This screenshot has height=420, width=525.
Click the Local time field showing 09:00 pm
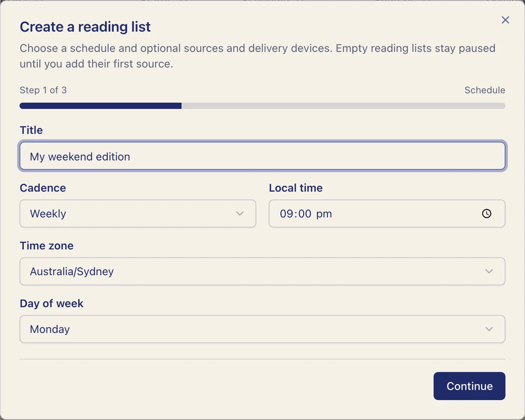click(x=387, y=214)
